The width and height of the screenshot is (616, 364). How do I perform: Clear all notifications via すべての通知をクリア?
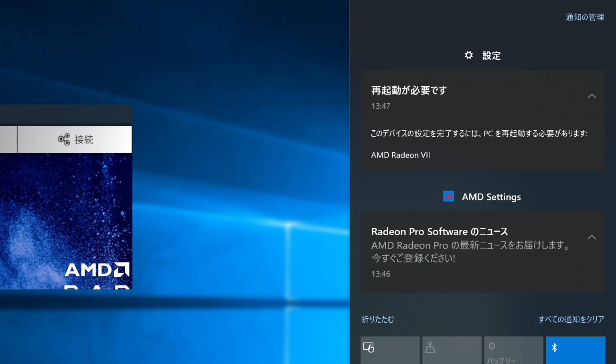point(571,319)
